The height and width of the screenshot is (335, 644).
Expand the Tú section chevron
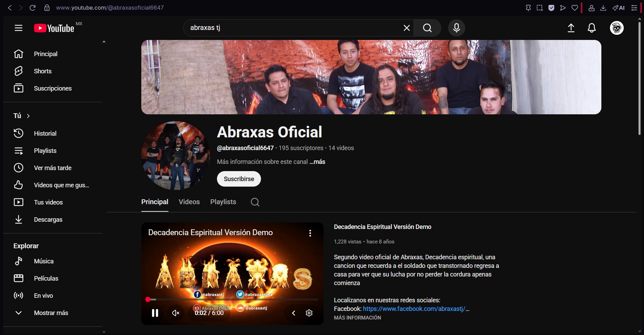[28, 116]
